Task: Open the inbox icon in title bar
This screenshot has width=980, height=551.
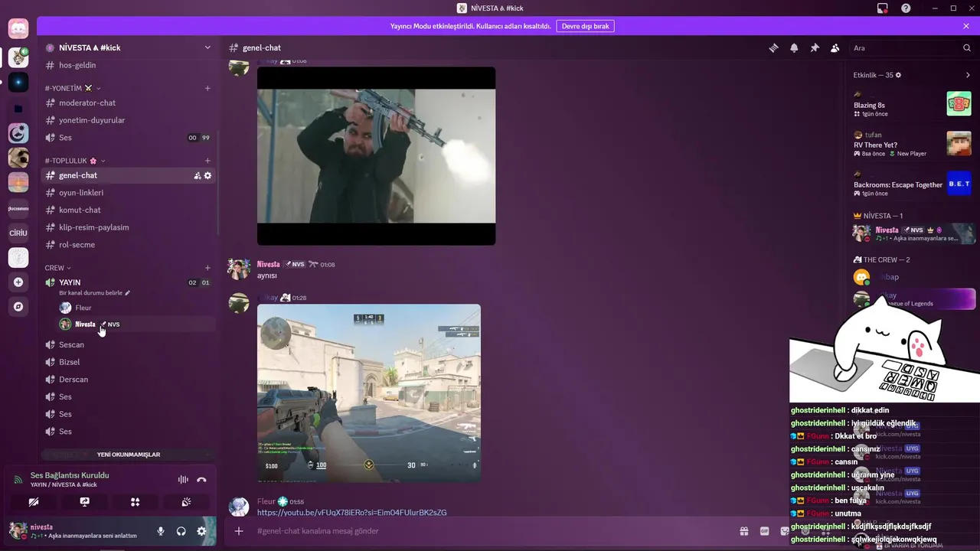Action: click(x=883, y=8)
